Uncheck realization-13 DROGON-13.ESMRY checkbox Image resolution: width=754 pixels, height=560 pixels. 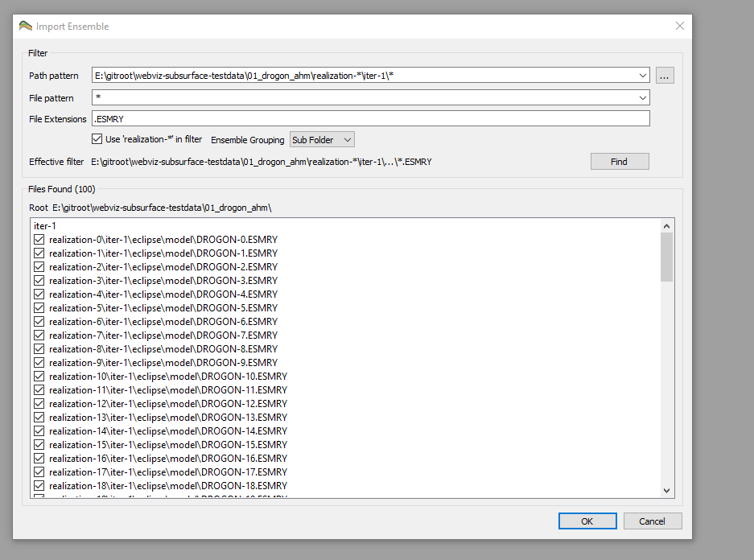[39, 418]
